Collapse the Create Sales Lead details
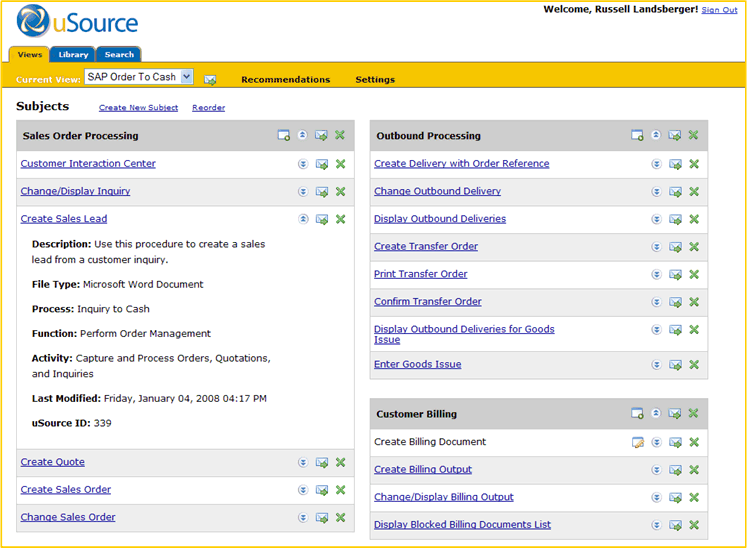Viewport: 747px width, 548px height. tap(303, 219)
